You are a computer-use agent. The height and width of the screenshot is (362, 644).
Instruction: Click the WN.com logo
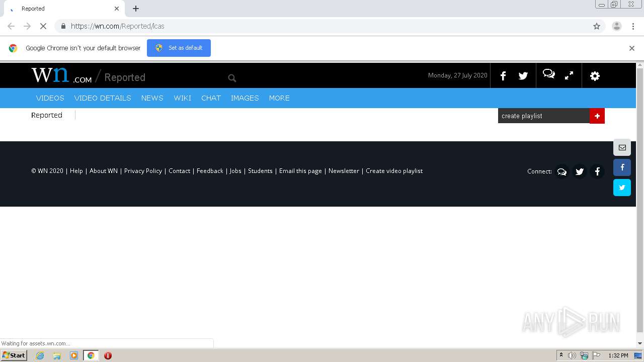(61, 75)
